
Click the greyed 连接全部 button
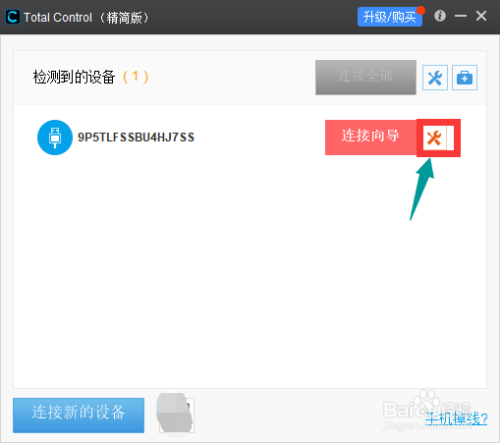[366, 77]
